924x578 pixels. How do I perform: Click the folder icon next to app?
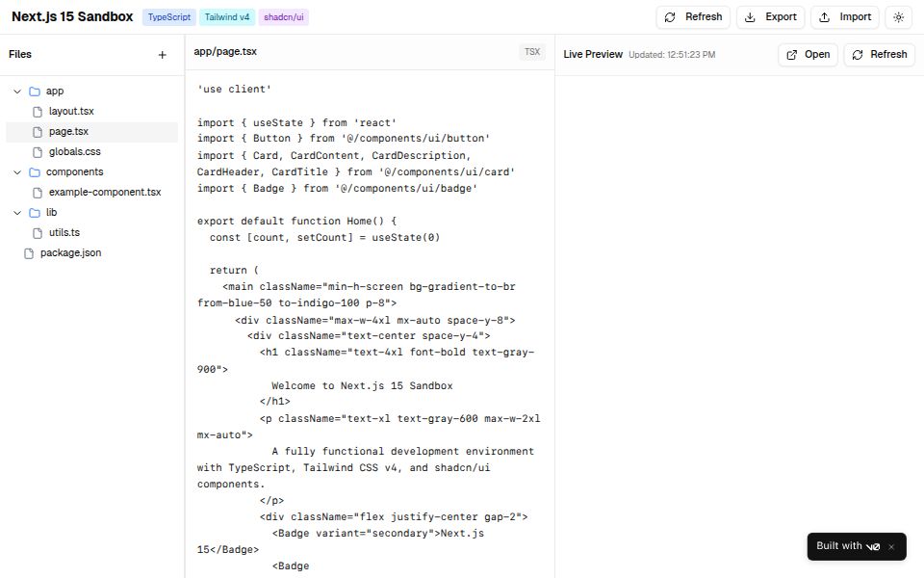click(x=34, y=91)
